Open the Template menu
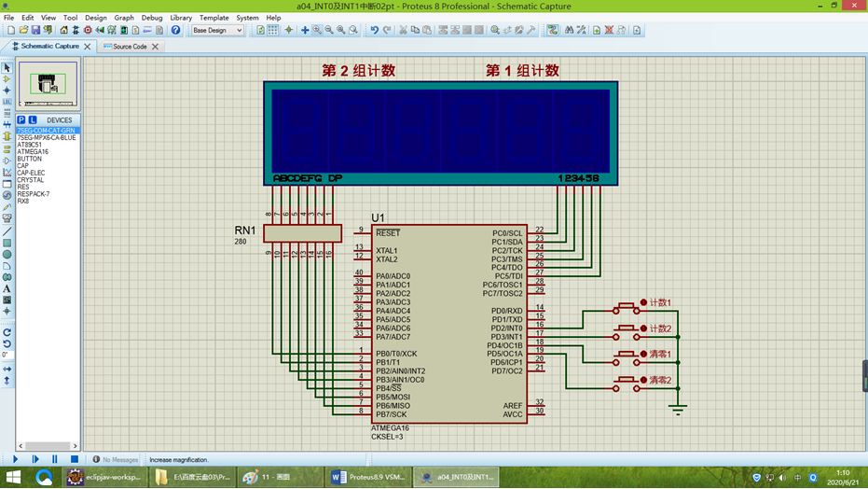This screenshot has width=868, height=489. (214, 18)
